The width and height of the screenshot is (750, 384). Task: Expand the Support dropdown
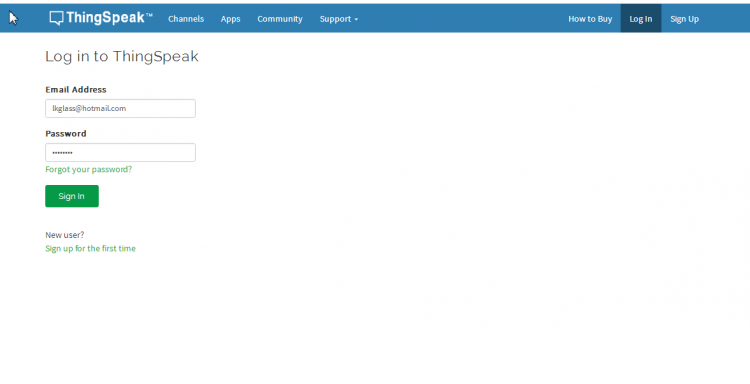339,19
